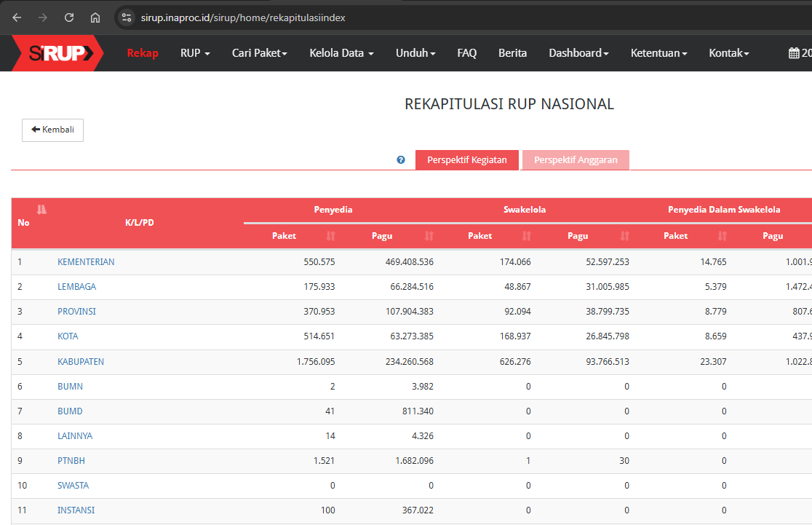Expand the Ketentuan menu

tap(658, 53)
